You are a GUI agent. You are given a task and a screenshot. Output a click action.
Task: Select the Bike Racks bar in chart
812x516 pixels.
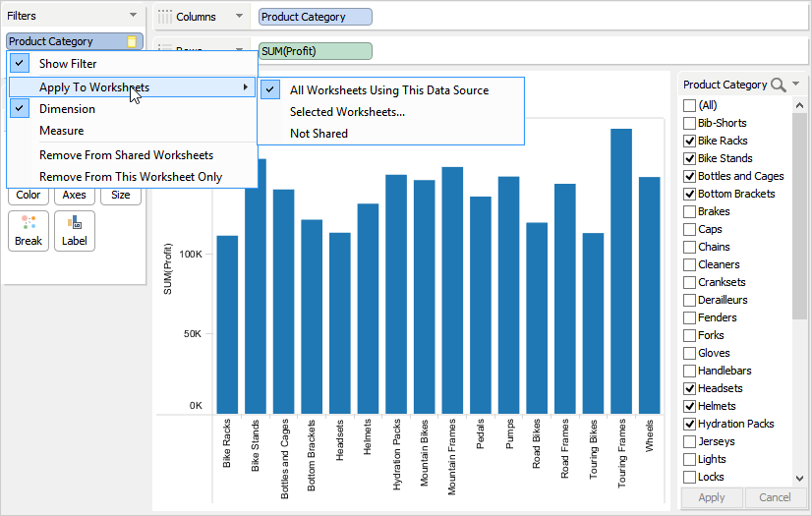tap(227, 325)
